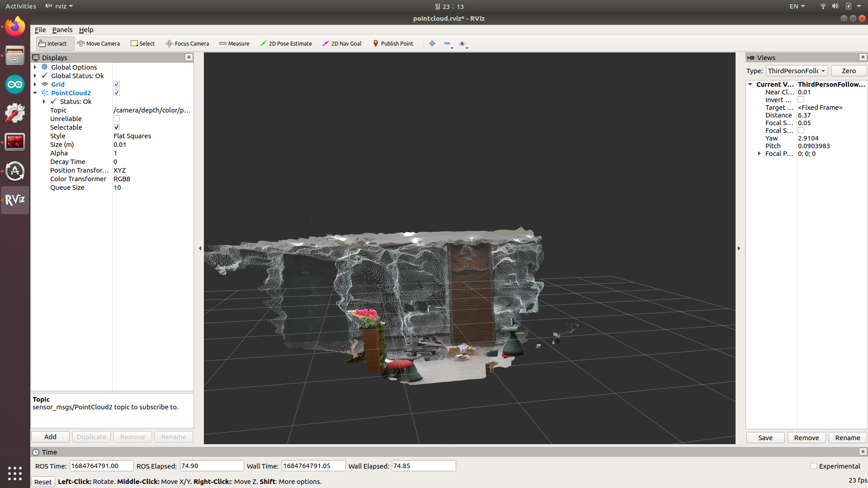868x488 pixels.
Task: Open the File menu
Action: (40, 30)
